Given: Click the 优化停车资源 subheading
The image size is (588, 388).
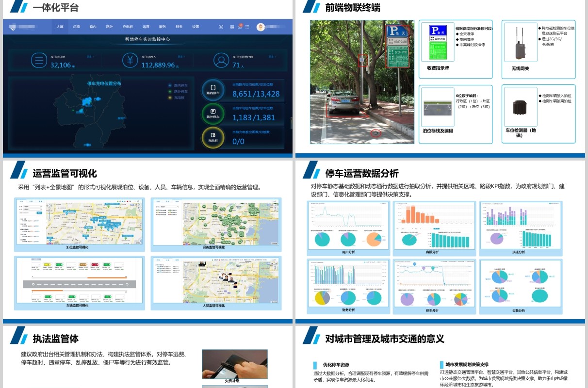Looking at the screenshot, I should click(336, 365).
